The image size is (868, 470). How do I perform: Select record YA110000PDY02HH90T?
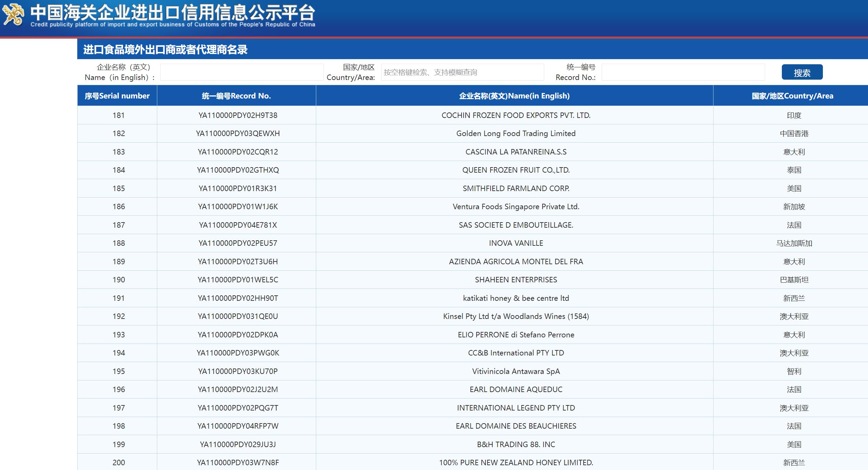238,298
